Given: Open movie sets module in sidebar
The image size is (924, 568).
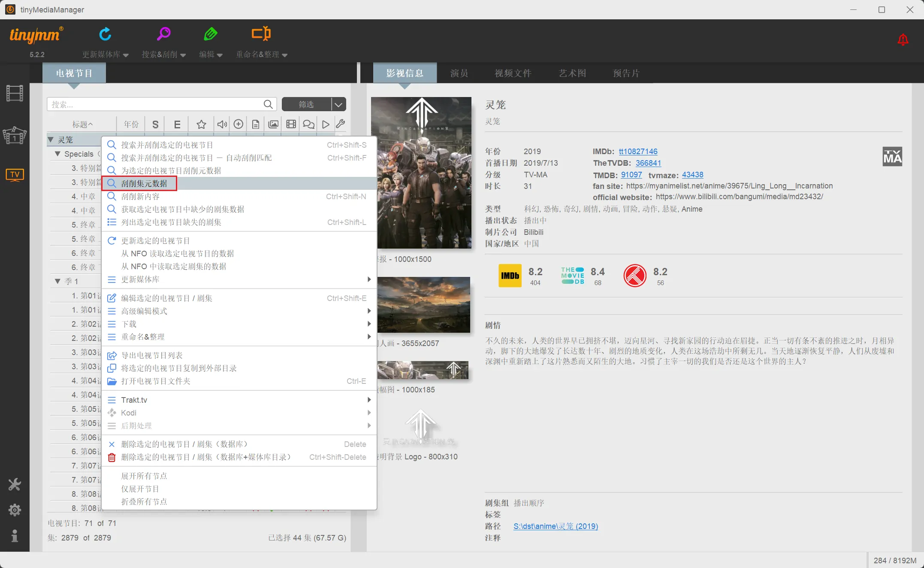Looking at the screenshot, I should [15, 136].
